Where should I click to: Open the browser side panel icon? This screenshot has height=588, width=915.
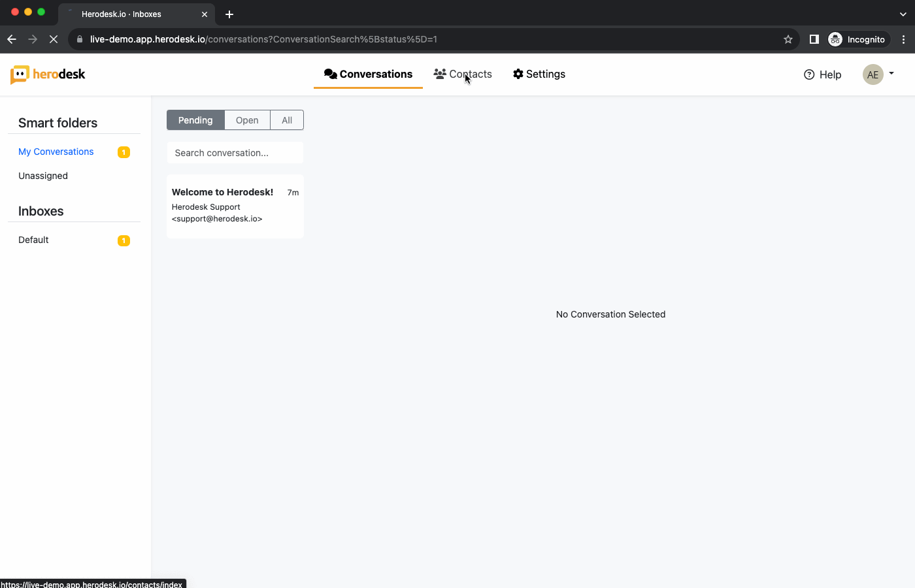click(x=814, y=39)
